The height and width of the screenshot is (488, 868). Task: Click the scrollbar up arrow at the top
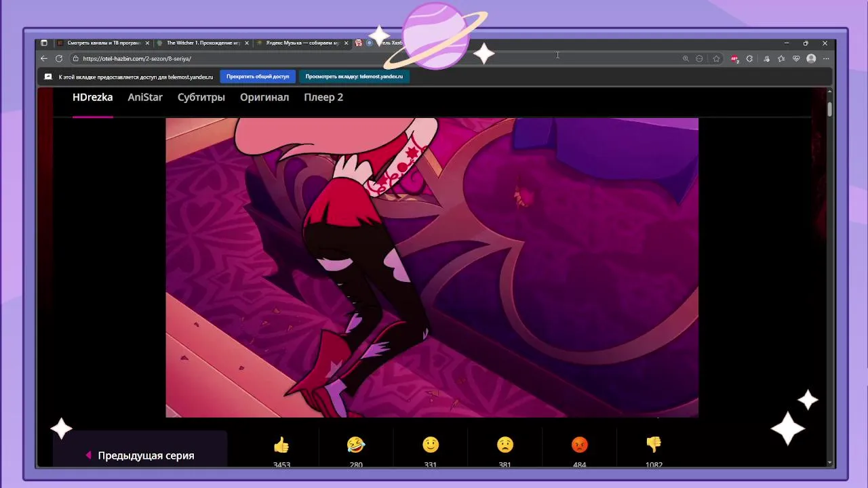click(830, 91)
